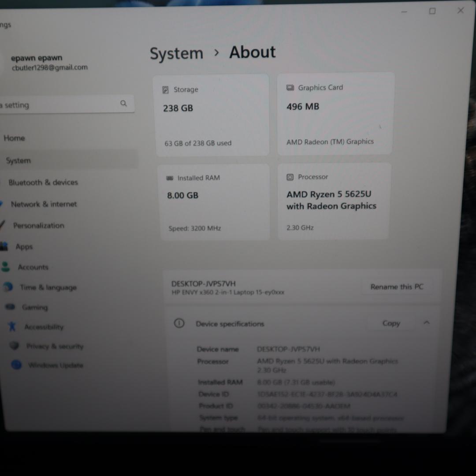Screen dimensions: 476x476
Task: Open Bluetooth & devices settings
Action: coord(43,182)
